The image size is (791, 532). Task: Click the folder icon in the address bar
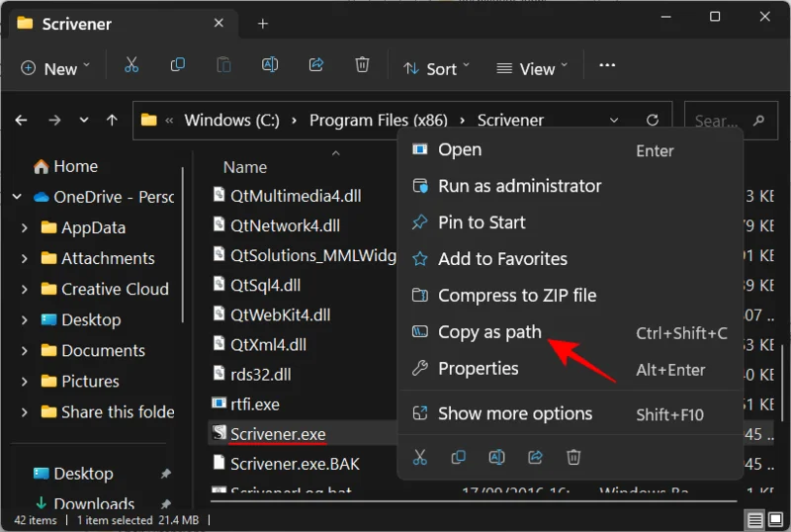point(149,120)
